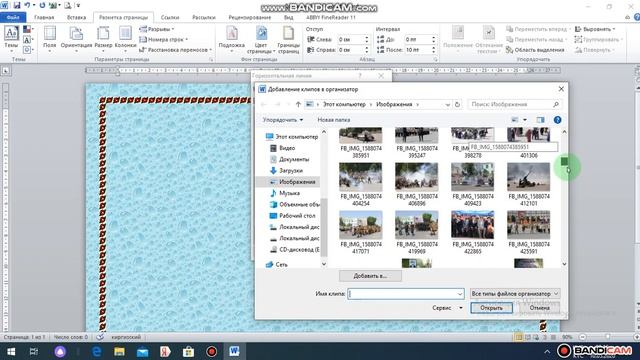Click the search Изображения field in the dialog
This screenshot has width=640, height=360.
514,104
